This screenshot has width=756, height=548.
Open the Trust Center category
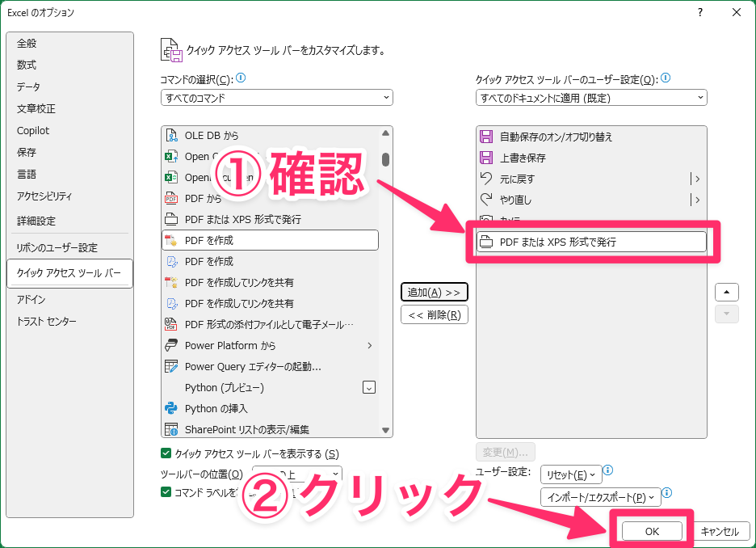coord(47,322)
